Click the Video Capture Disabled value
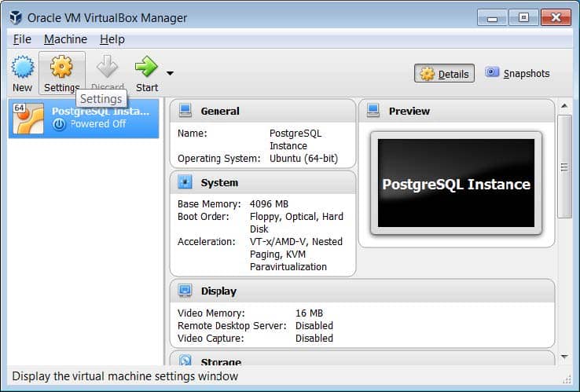The height and width of the screenshot is (392, 580). click(314, 339)
